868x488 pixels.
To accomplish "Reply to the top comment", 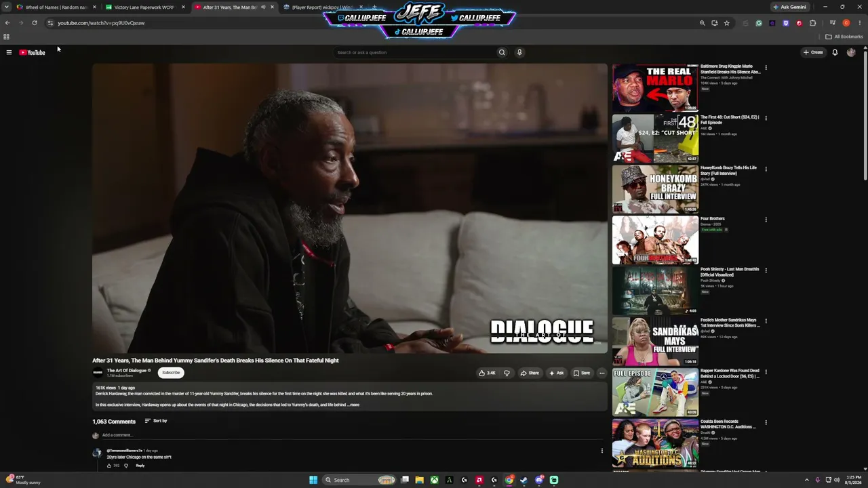I will [140, 466].
